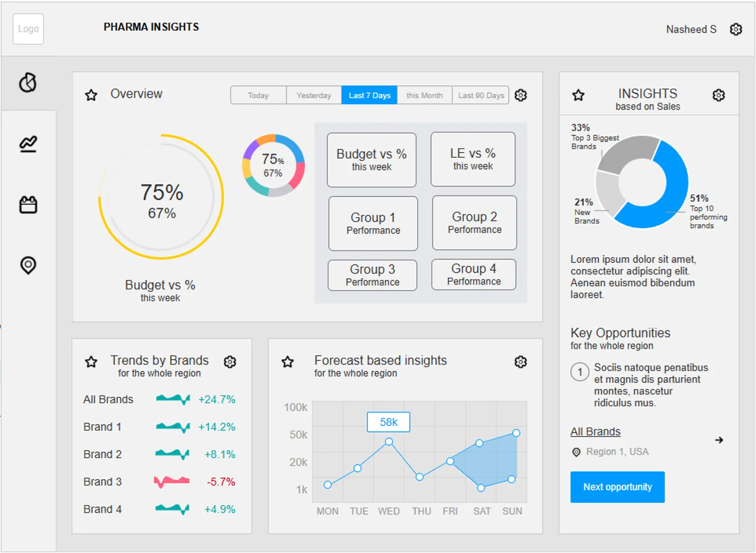Click the red Brand 3 trend sparkline
756x553 pixels.
(172, 482)
